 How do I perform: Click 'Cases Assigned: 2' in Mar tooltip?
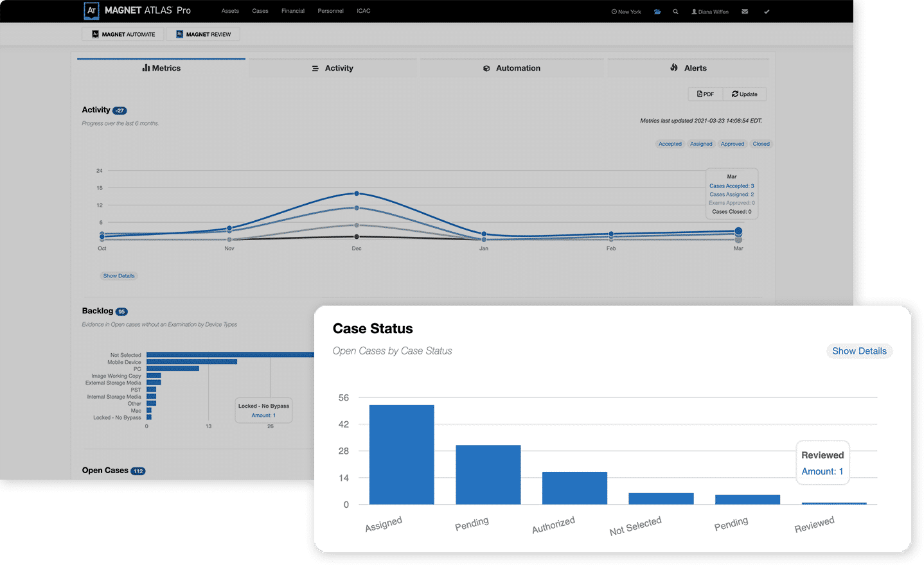coord(732,195)
